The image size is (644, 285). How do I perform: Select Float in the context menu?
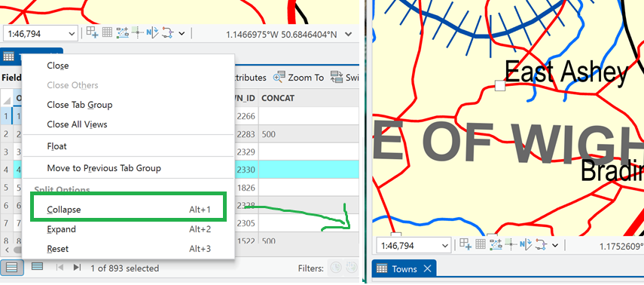(56, 146)
